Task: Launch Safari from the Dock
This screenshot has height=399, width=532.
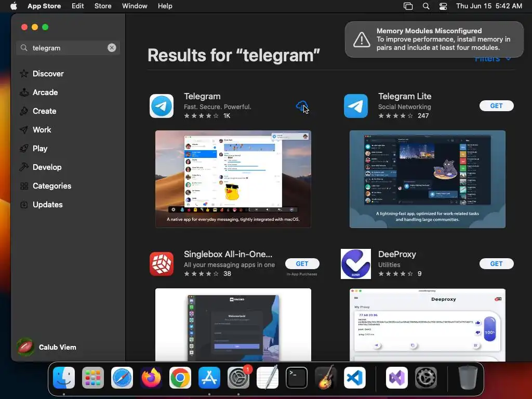Action: pyautogui.click(x=122, y=378)
